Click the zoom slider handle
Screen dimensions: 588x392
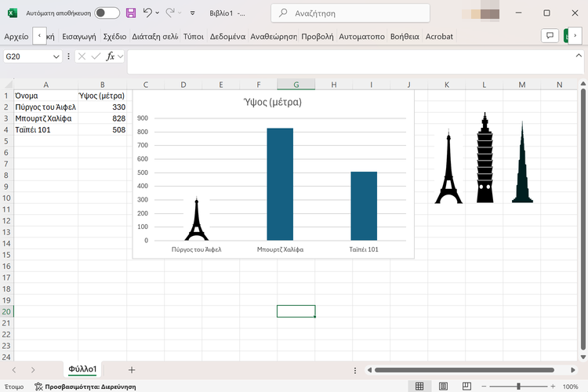pos(519,387)
